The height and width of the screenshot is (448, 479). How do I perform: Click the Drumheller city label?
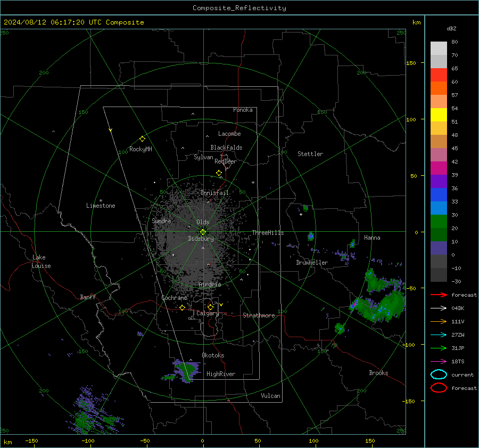pos(312,263)
